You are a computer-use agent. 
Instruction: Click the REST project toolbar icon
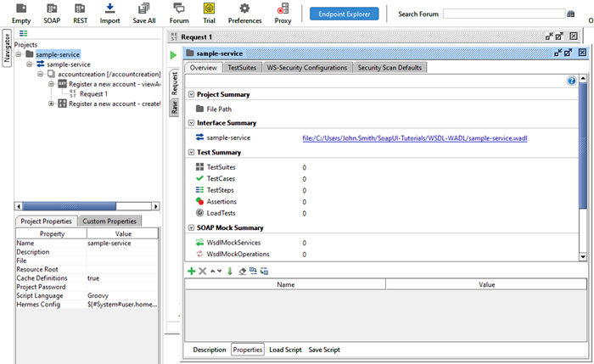point(80,8)
